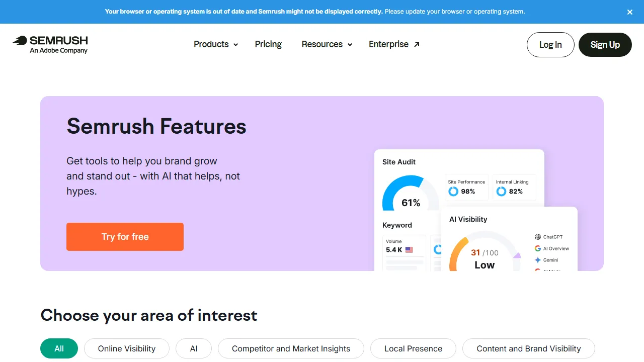
Task: Click the Keyword label in illustration
Action: tap(397, 225)
